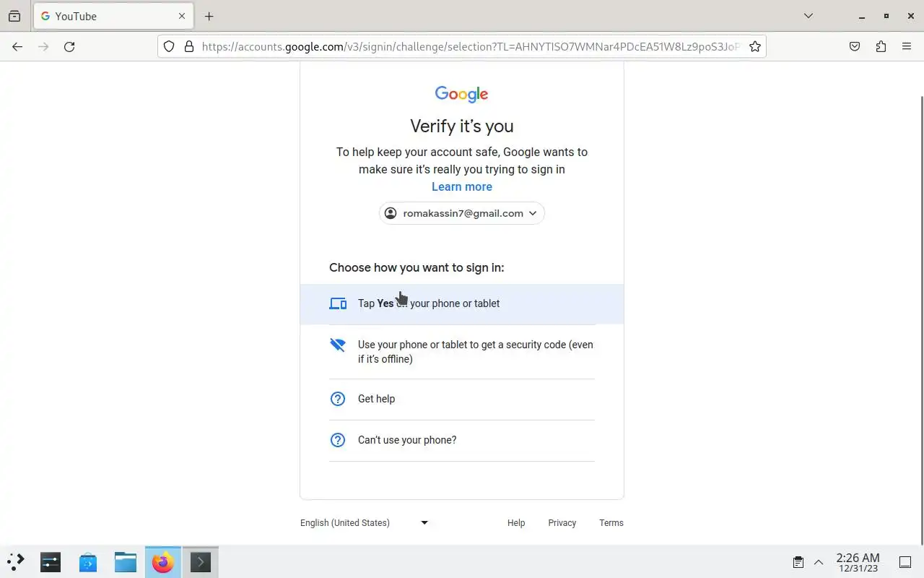The width and height of the screenshot is (924, 578).
Task: Bookmark this page with the star icon
Action: click(755, 46)
